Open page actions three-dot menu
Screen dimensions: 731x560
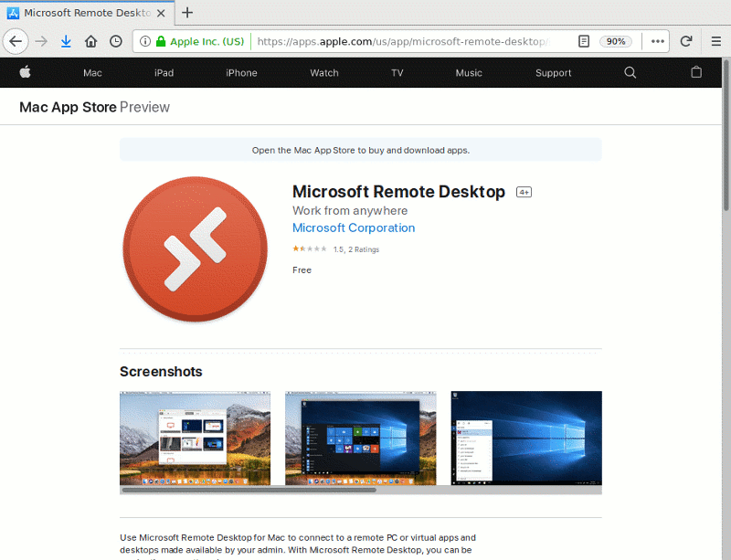pos(658,41)
